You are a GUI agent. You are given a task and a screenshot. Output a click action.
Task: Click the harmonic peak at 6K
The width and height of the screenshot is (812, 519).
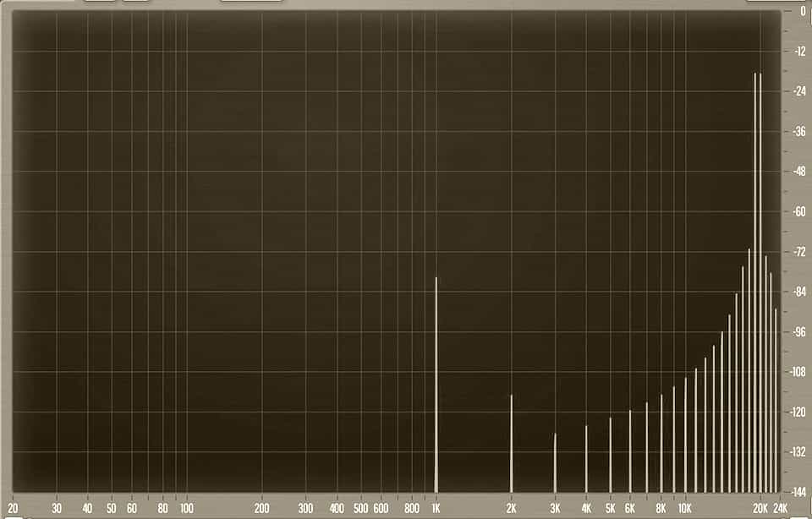(630, 451)
